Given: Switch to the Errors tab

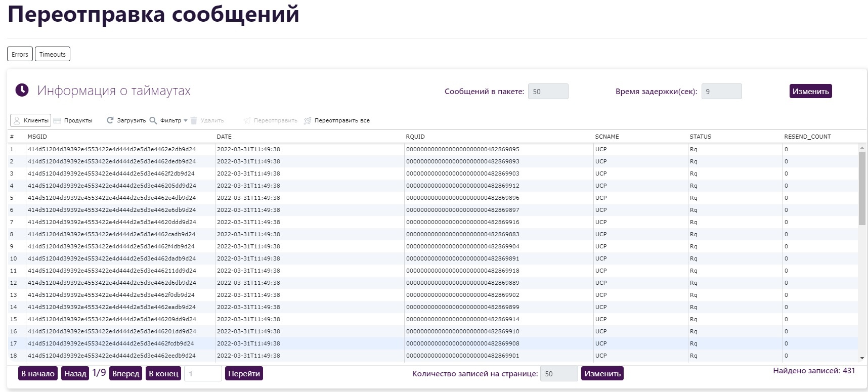Looking at the screenshot, I should [x=20, y=54].
